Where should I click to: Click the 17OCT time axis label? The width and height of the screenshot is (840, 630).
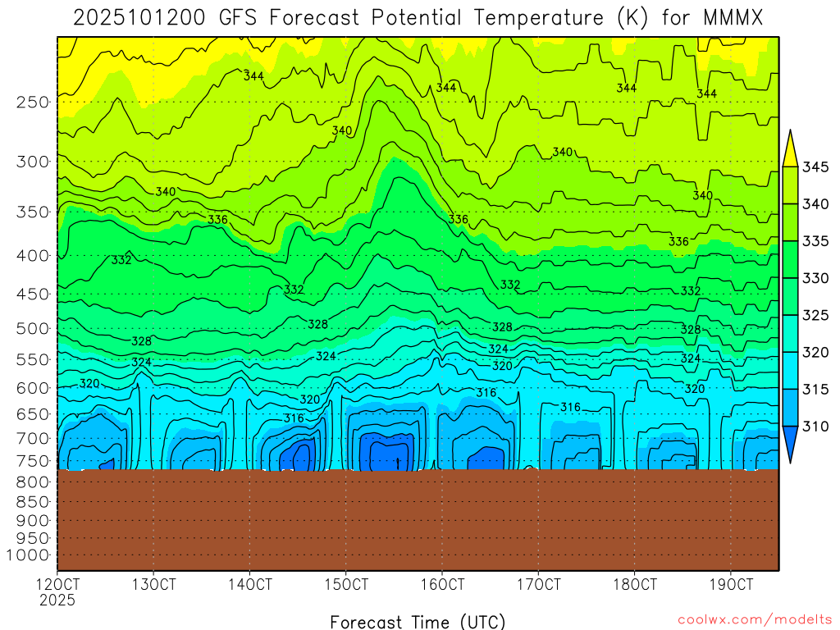538,584
